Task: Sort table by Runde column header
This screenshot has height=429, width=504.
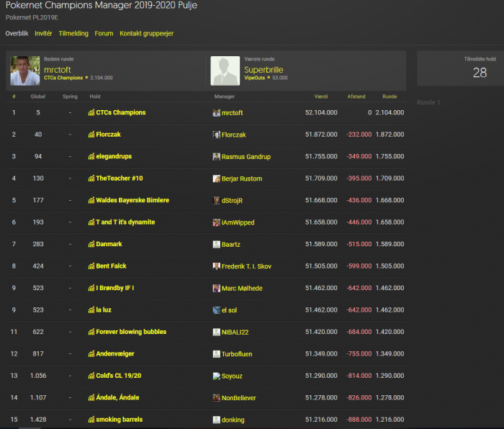Action: coord(390,96)
